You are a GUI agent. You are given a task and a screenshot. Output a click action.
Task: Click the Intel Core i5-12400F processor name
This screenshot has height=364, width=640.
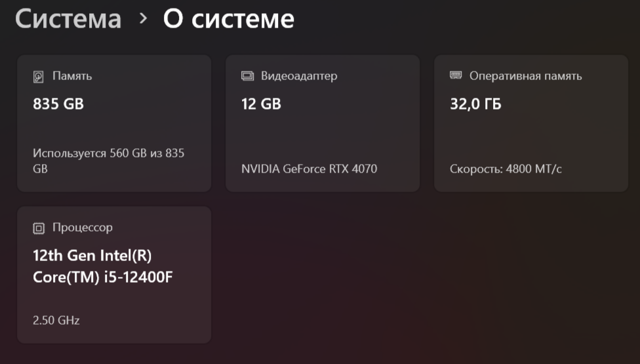click(102, 266)
